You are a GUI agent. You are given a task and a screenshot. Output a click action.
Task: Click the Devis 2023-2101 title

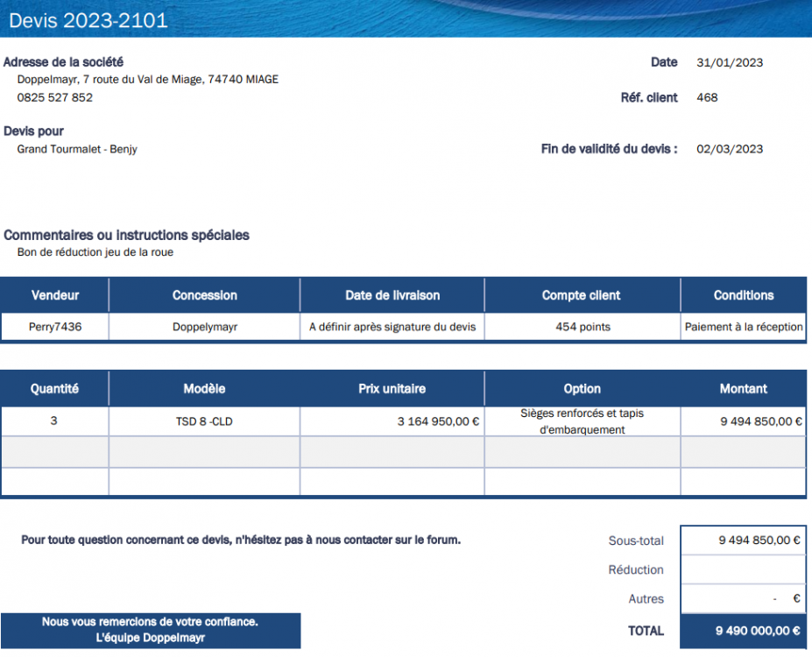coord(88,20)
